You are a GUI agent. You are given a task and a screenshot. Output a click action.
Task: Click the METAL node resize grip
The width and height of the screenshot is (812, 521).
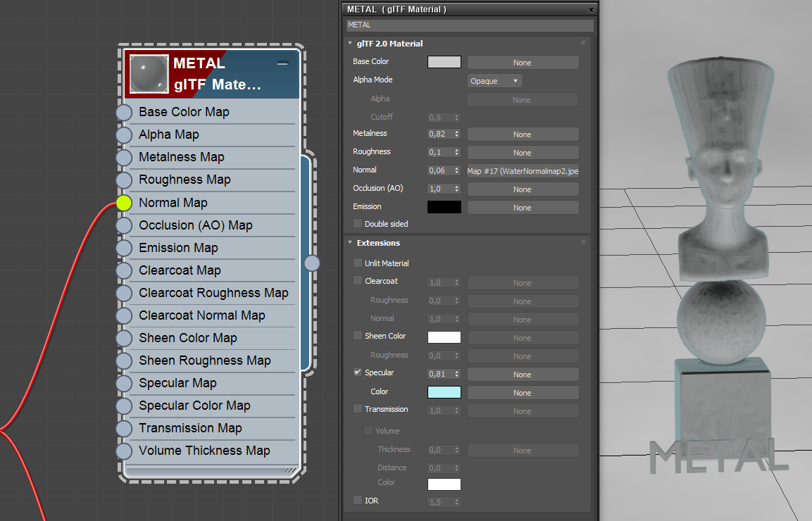(289, 471)
